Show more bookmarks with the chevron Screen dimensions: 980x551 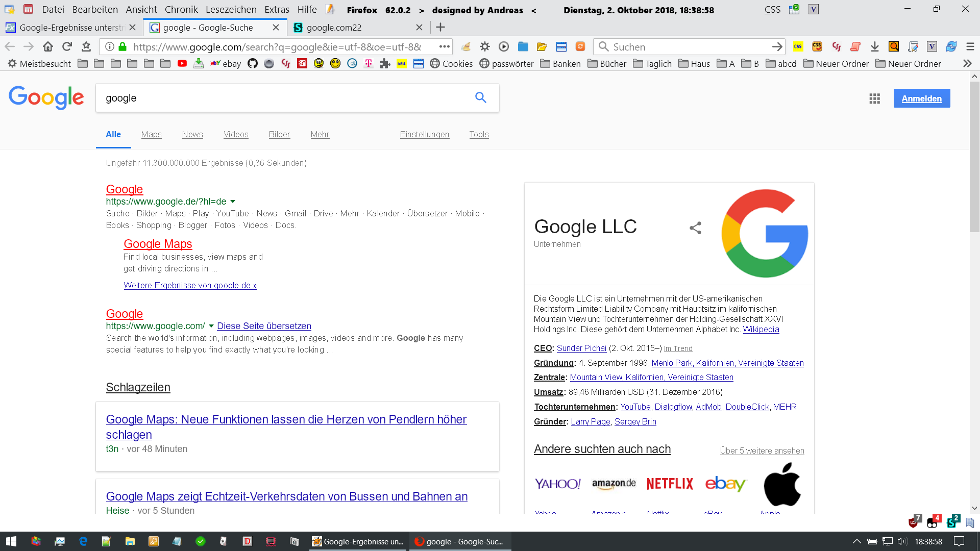[967, 64]
